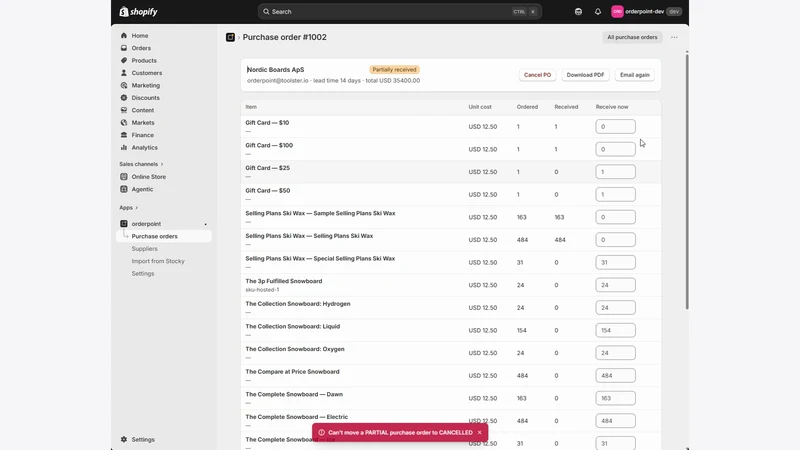800x450 pixels.
Task: Click Receive now field for Collection Snowboard: Hydrogen
Action: [x=615, y=308]
